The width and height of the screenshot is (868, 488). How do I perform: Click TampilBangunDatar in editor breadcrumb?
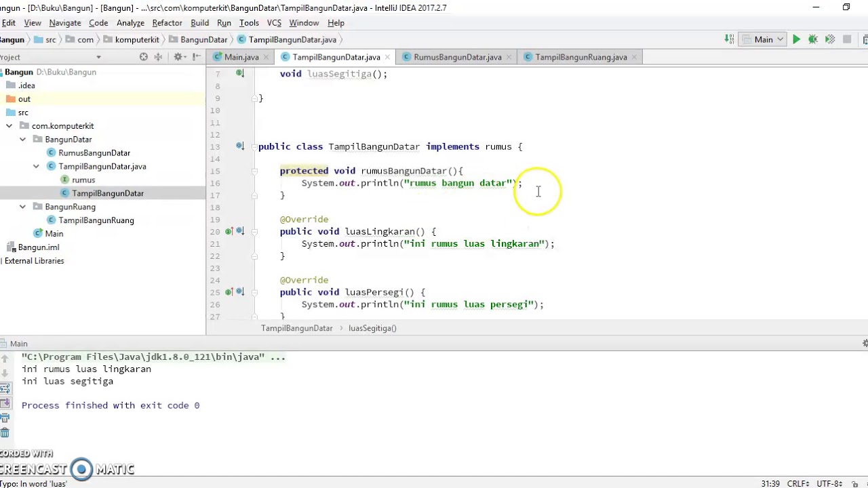[x=296, y=328]
